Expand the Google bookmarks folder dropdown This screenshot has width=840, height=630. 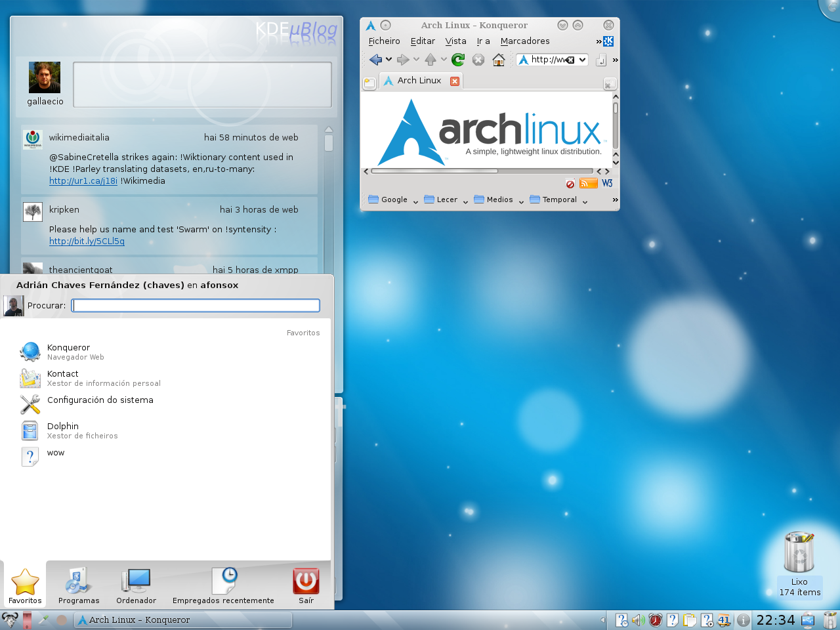415,201
